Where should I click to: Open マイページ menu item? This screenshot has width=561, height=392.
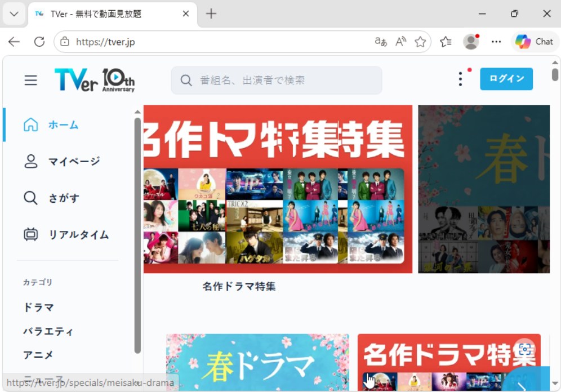(x=74, y=161)
